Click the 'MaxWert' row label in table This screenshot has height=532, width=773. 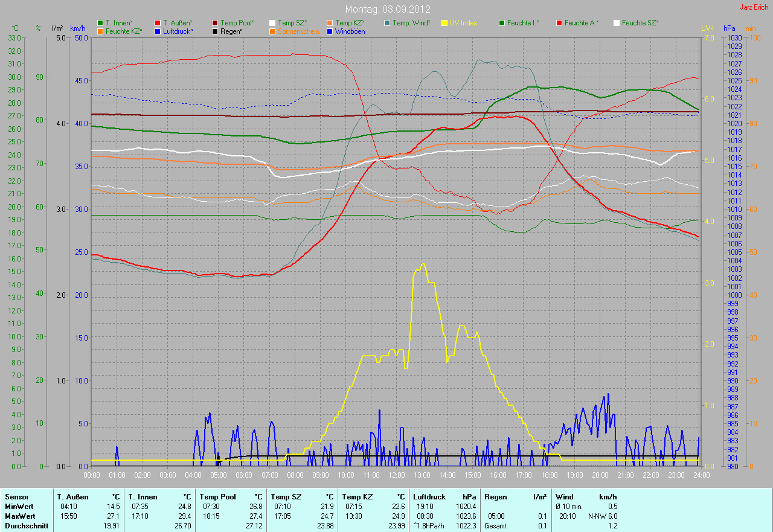click(20, 516)
